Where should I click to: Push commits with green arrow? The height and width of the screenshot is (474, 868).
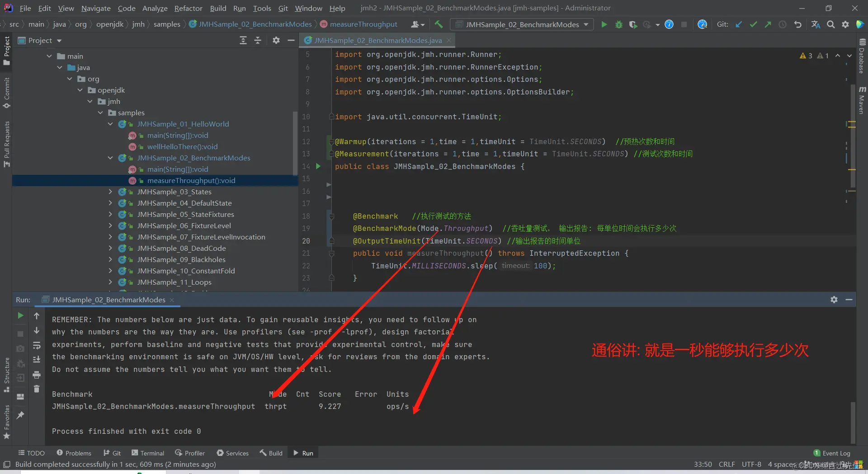coord(768,24)
